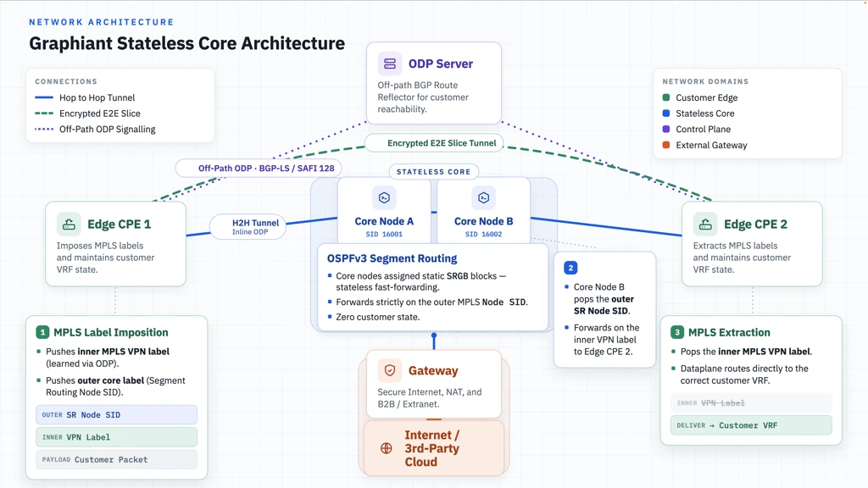Click the OSPFv3 Segment Routing heading
Viewport: 868px width, 488px height.
[392, 258]
